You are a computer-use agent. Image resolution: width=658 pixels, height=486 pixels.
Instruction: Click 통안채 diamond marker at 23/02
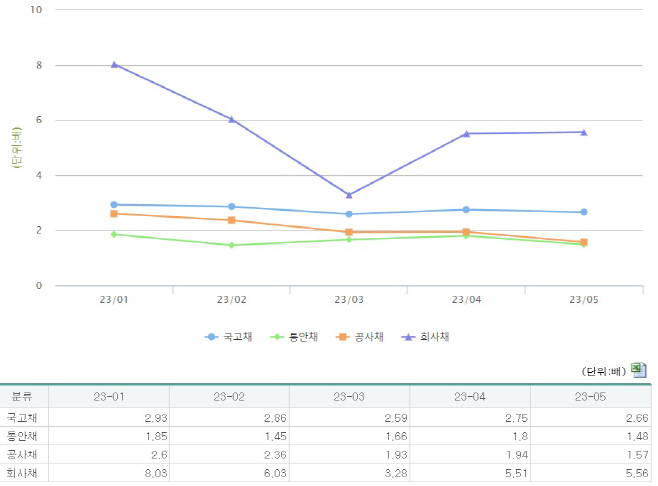click(232, 245)
